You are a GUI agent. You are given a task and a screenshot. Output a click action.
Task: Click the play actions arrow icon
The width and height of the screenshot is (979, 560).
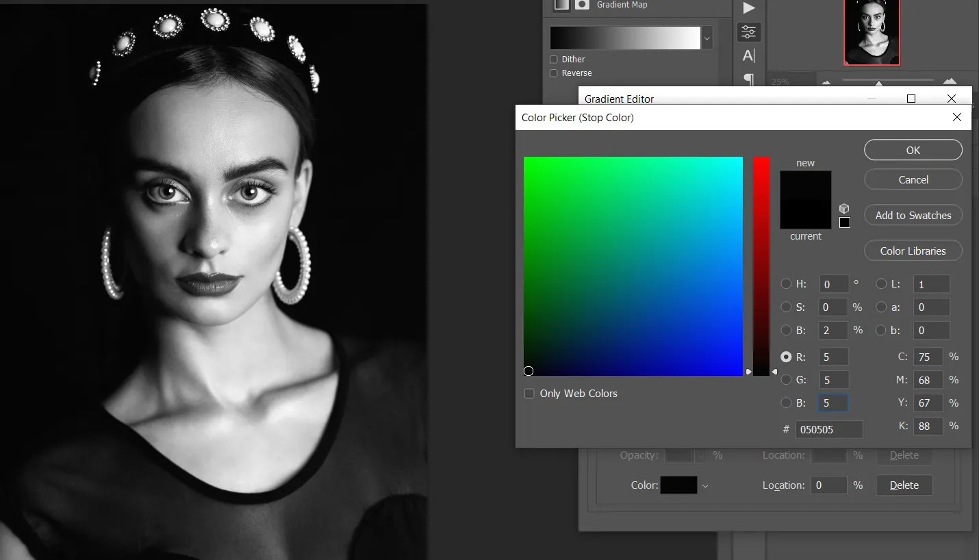(750, 8)
